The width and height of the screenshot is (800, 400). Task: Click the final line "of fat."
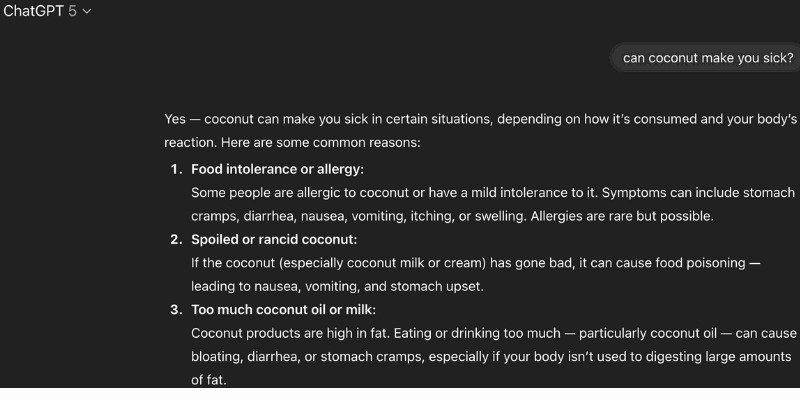pyautogui.click(x=209, y=380)
